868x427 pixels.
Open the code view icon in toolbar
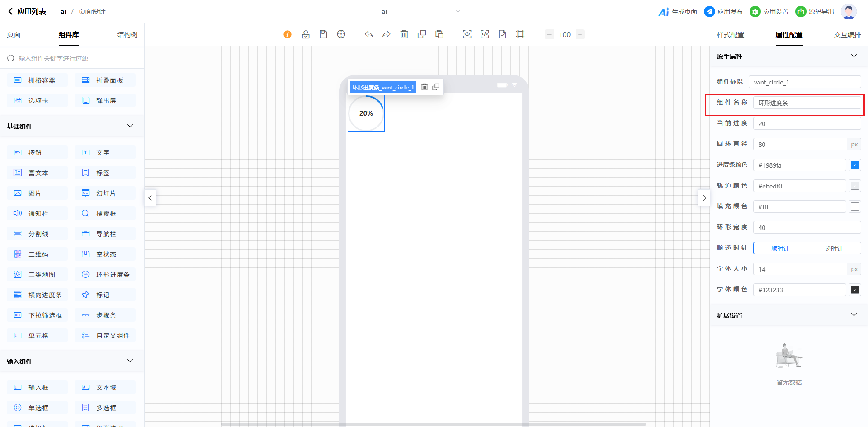coord(485,34)
